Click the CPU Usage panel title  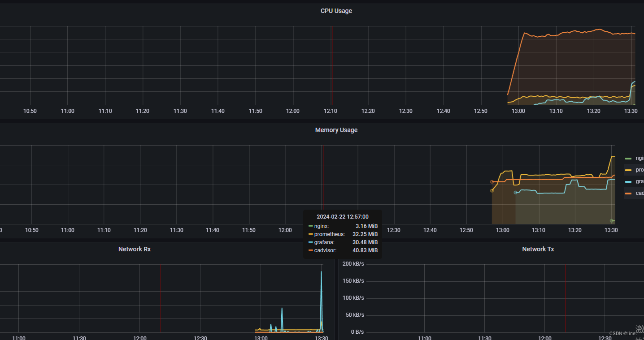pos(336,10)
